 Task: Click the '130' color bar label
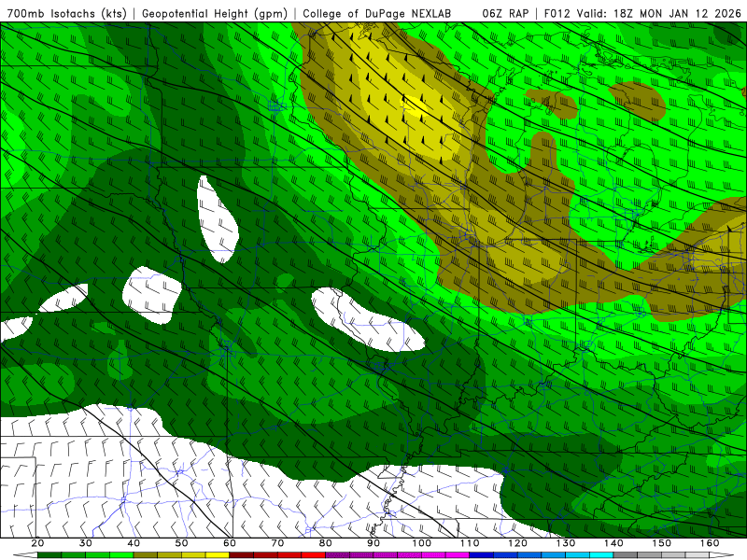tap(566, 543)
